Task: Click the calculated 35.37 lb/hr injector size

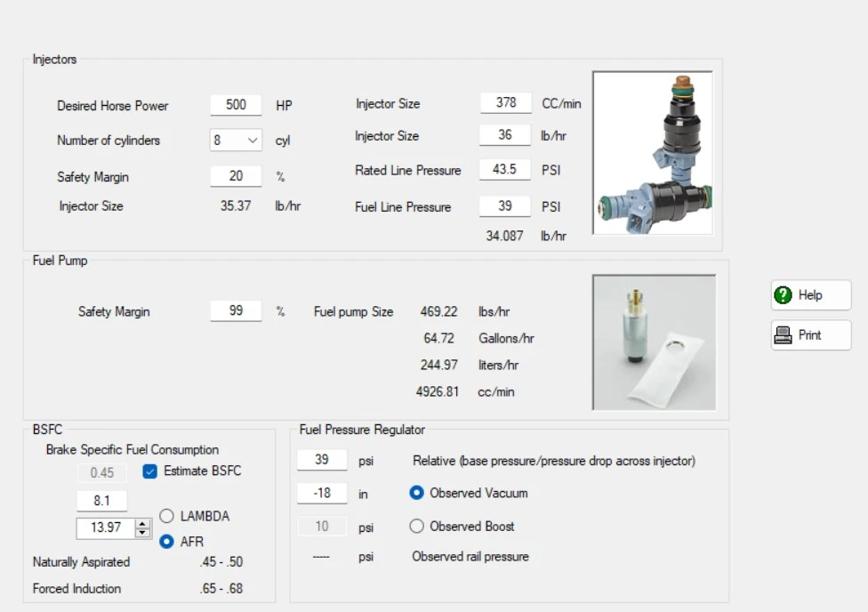Action: click(236, 206)
